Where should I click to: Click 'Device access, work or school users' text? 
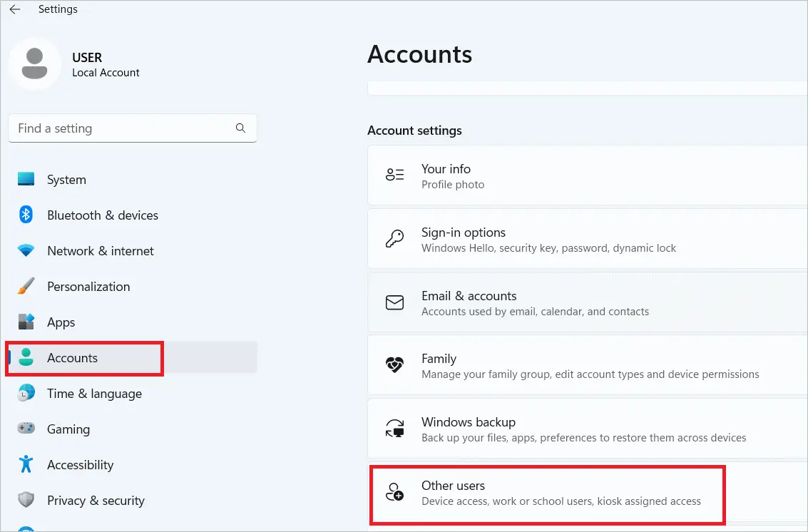[x=561, y=501]
